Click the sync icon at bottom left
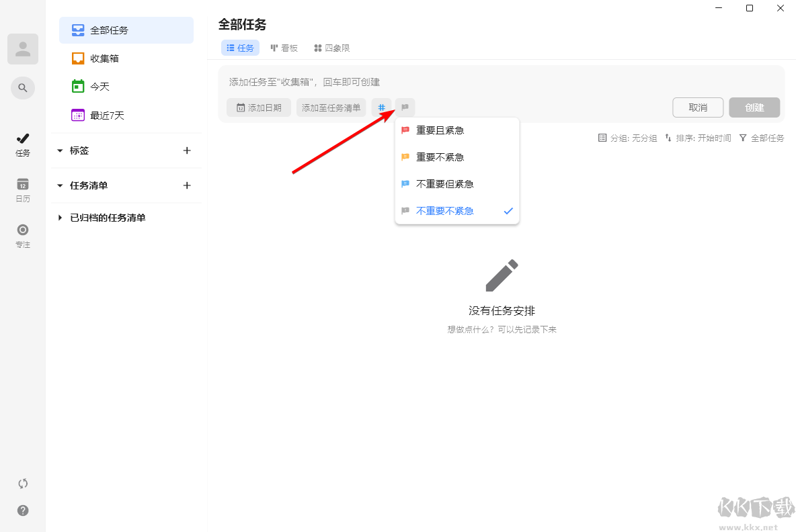Viewport: 796px width, 532px height. [22, 483]
